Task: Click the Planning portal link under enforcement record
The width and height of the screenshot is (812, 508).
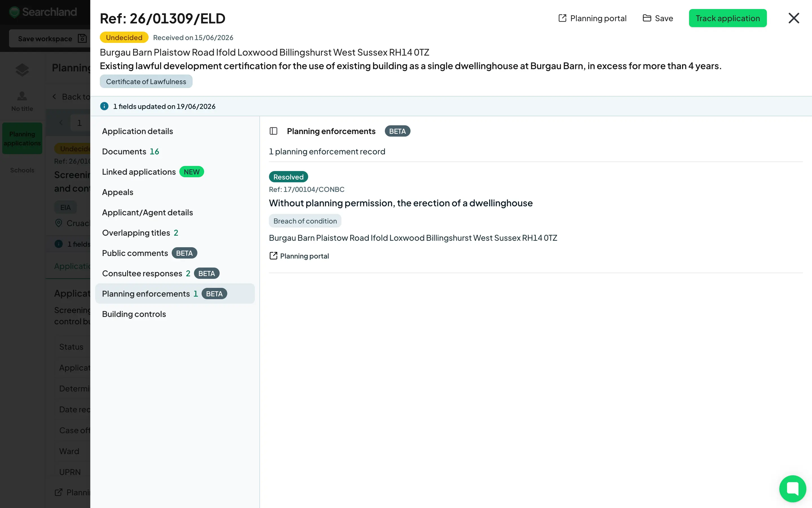Action: 299,256
